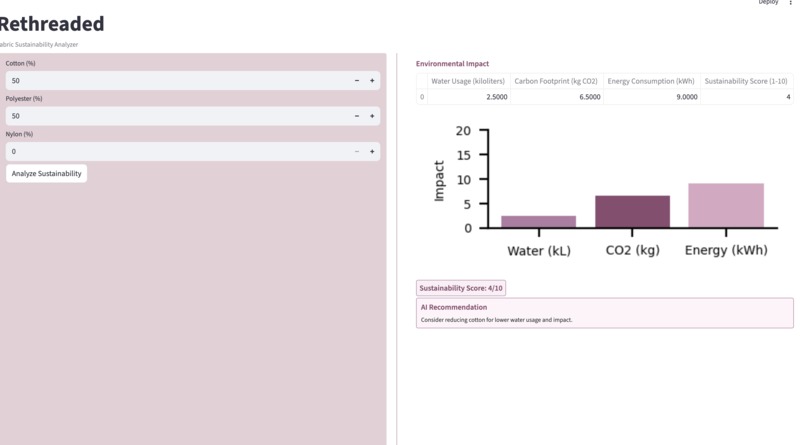The height and width of the screenshot is (445, 806).
Task: Click the AI Recommendation heading
Action: click(454, 307)
